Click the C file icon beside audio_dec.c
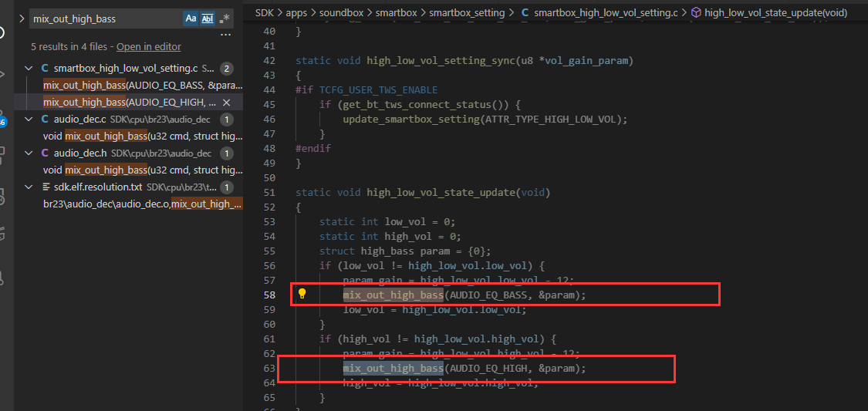This screenshot has height=411, width=868. (45, 119)
